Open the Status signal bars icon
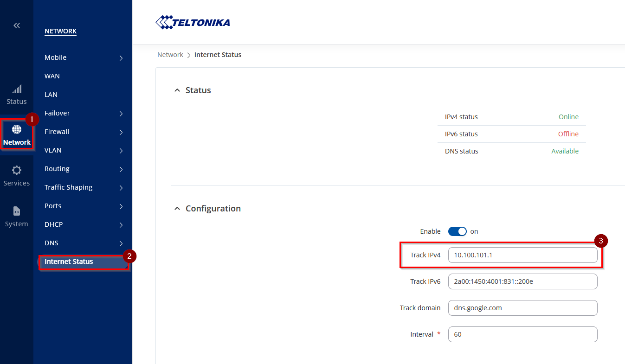The width and height of the screenshot is (625, 364). coord(17,89)
